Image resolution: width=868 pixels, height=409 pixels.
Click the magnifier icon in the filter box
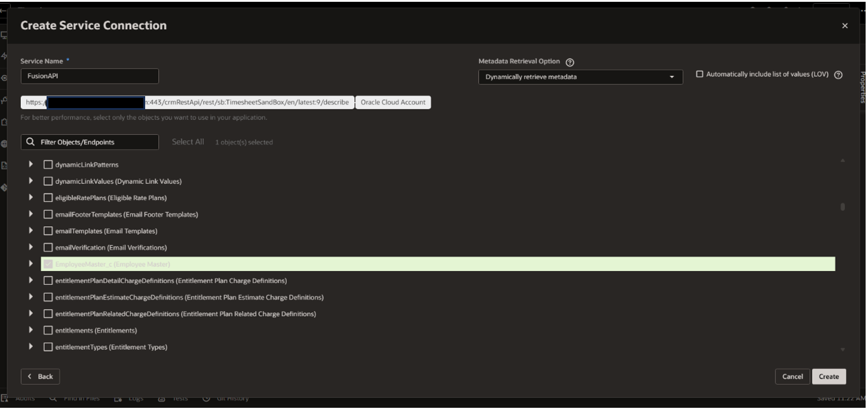30,143
